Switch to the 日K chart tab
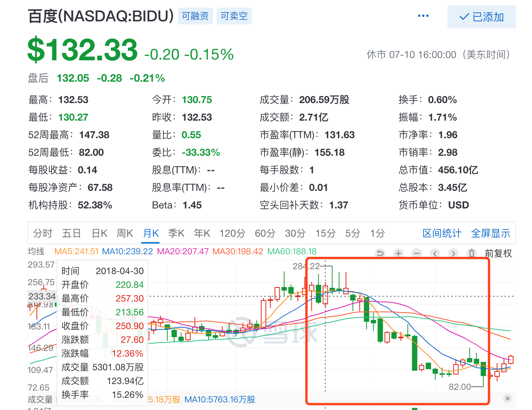The width and height of the screenshot is (532, 410). click(x=100, y=233)
